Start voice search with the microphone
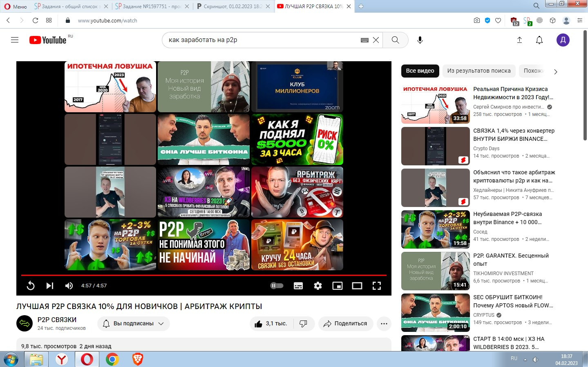 (x=420, y=40)
